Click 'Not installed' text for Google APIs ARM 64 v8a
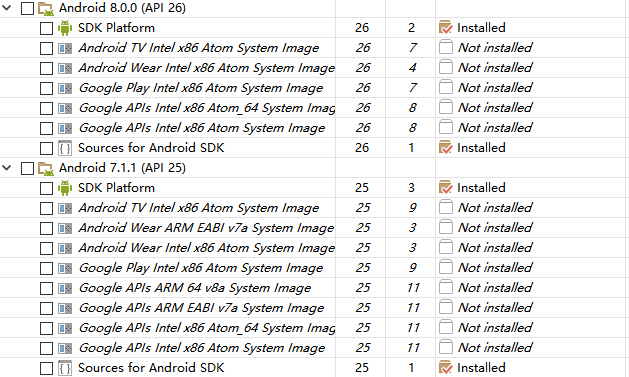The height and width of the screenshot is (377, 629). tap(495, 288)
